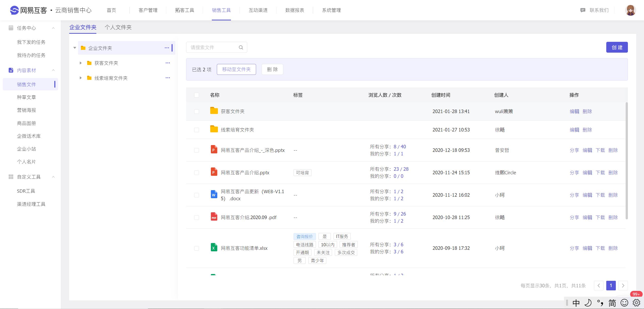This screenshot has height=309, width=644.
Task: Check the 线索培育文件夹 row checkbox
Action: (x=196, y=130)
